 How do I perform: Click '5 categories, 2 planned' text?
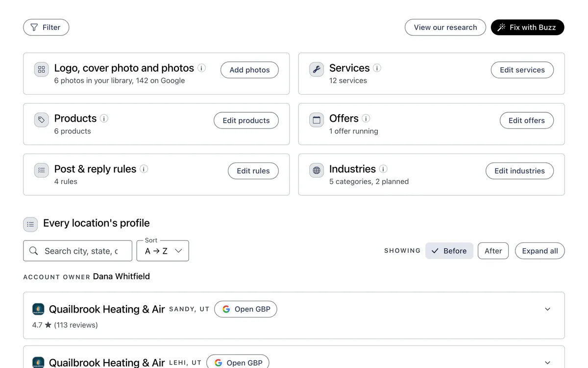(369, 182)
